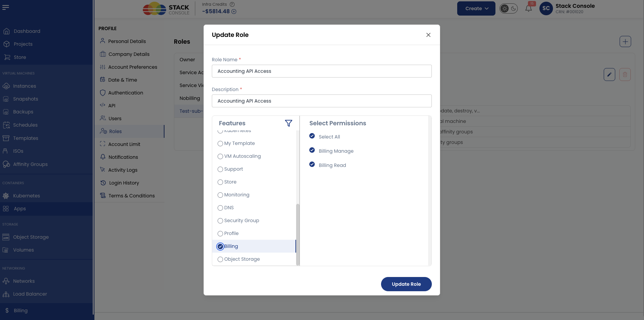Click the Instances icon in sidebar
Viewport: 644px width, 320px height.
[6, 86]
